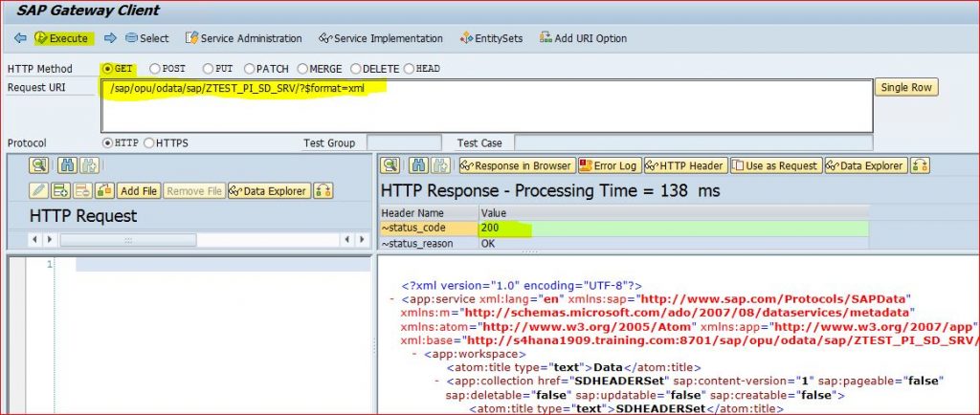
Task: Choose the HTTP protocol radio button
Action: 107,142
